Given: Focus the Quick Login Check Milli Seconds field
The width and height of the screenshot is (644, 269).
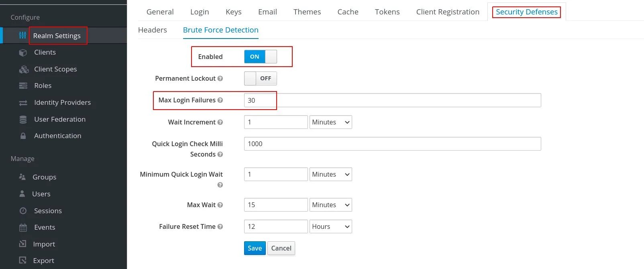Looking at the screenshot, I should 392,144.
